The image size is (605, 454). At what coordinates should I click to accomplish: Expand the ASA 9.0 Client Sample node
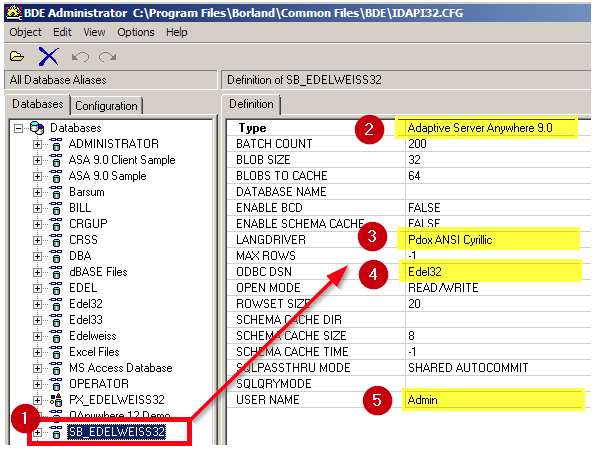pos(37,160)
